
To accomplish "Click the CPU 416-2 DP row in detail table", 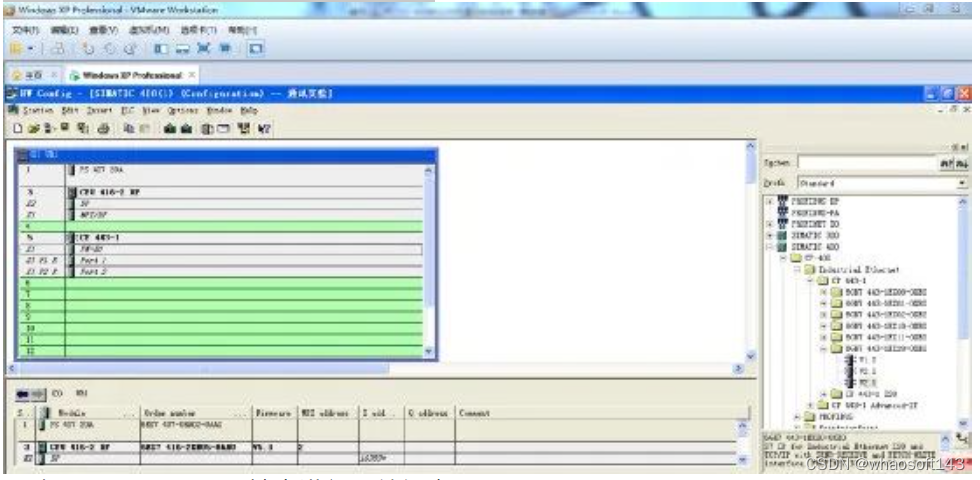I will tap(375, 448).
